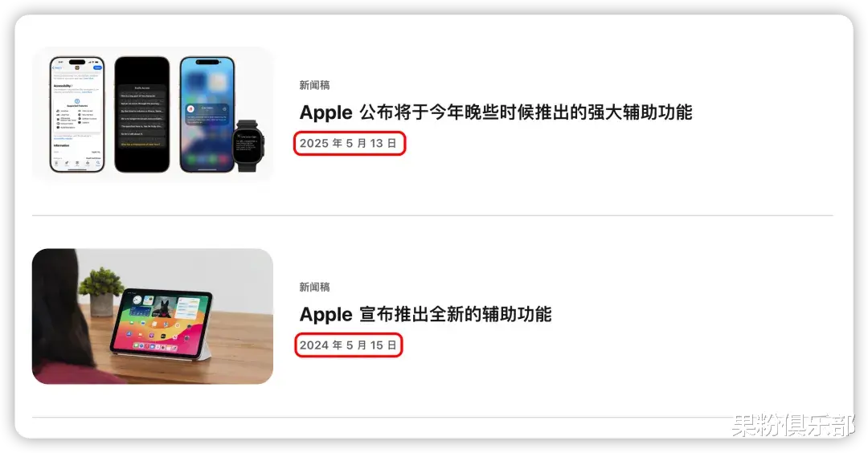Click the dog photo widget on the iPad
Screen dimensions: 868x453
point(164,306)
